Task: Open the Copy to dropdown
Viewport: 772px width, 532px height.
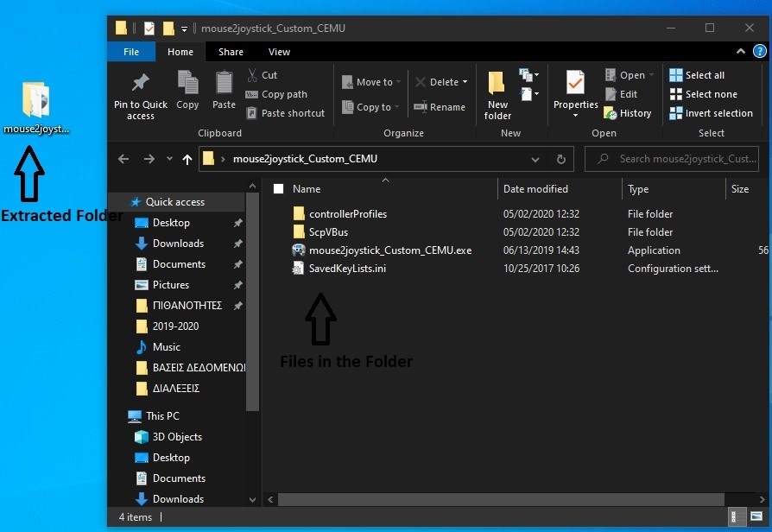Action: (370, 107)
